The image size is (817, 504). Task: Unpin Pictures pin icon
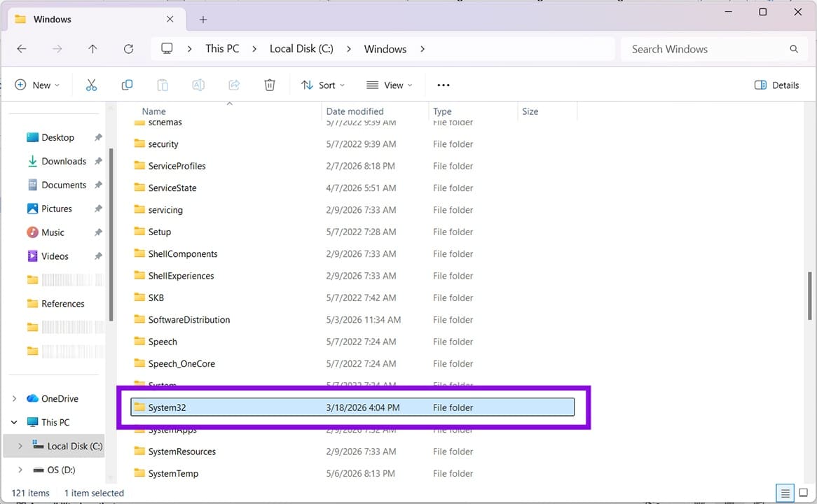98,209
